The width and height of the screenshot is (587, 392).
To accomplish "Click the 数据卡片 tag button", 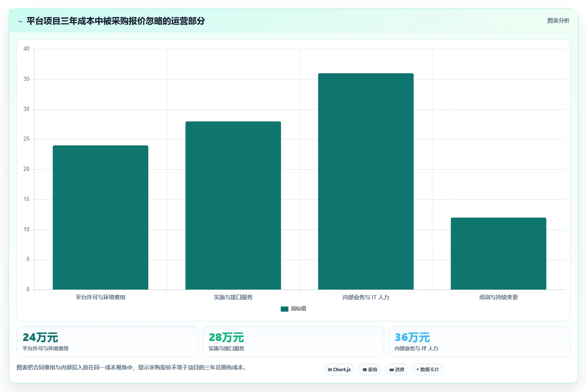I will (x=428, y=369).
